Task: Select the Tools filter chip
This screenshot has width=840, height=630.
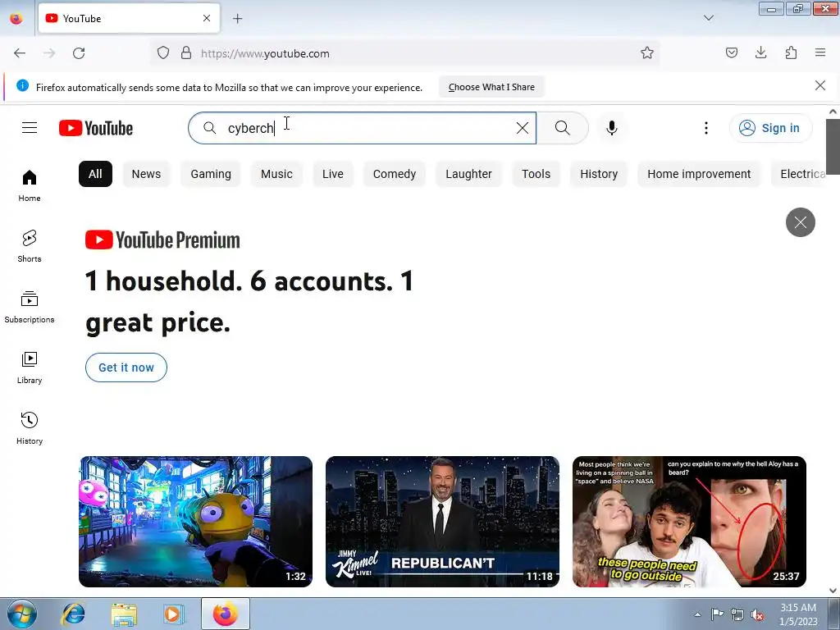Action: tap(536, 174)
